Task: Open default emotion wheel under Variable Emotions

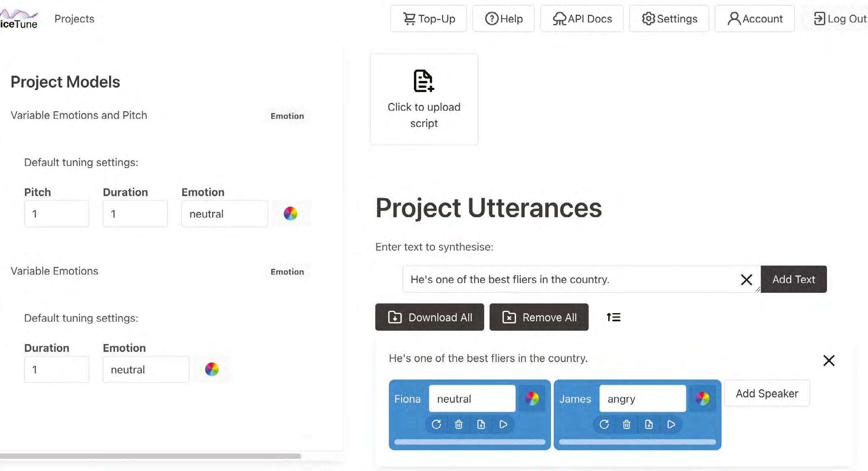Action: pos(212,369)
